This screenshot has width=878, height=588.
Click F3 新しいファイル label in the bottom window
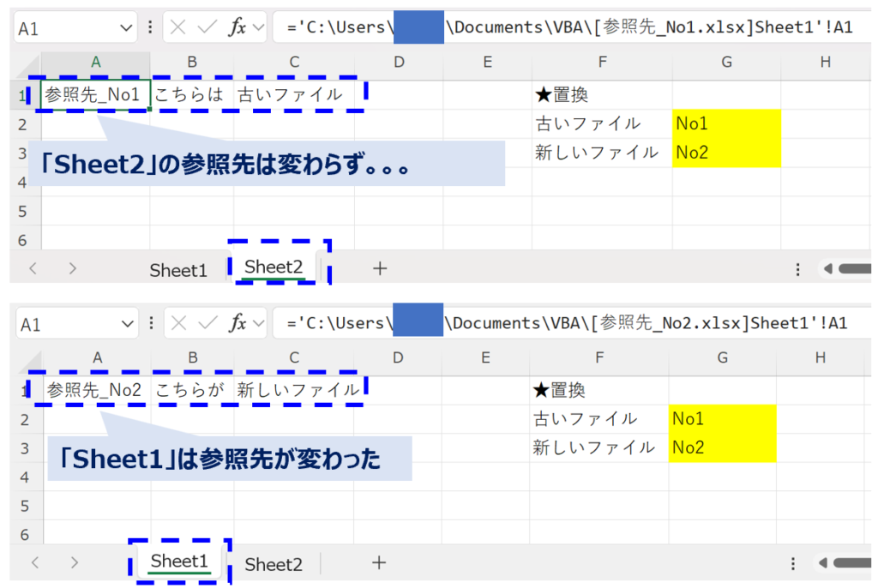pos(599,448)
